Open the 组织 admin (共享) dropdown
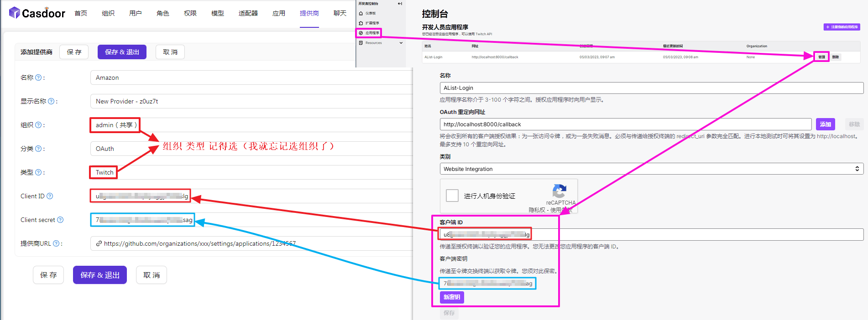Image resolution: width=868 pixels, height=320 pixels. (251, 125)
